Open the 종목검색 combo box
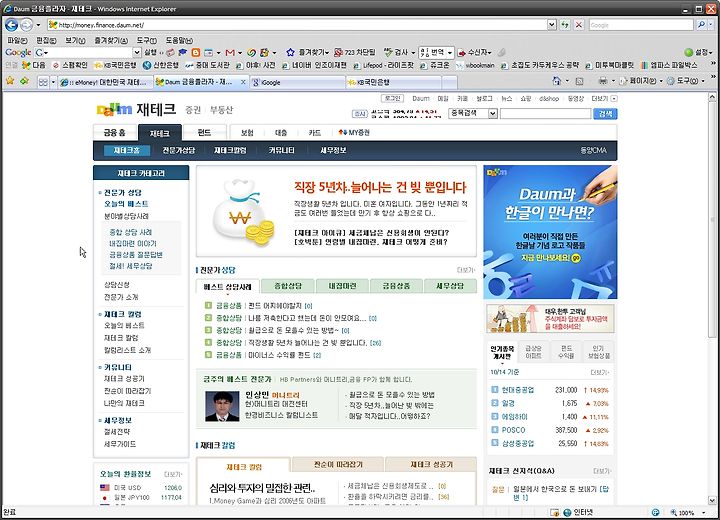The width and height of the screenshot is (720, 520). 473,113
